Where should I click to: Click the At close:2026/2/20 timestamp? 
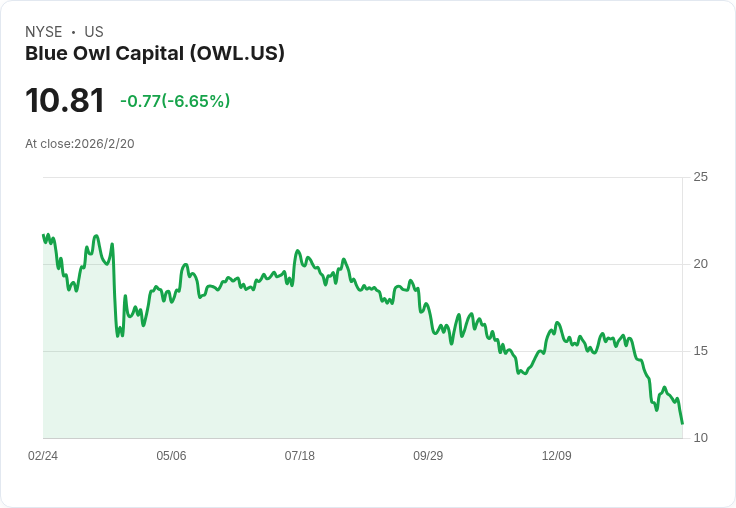coord(80,144)
